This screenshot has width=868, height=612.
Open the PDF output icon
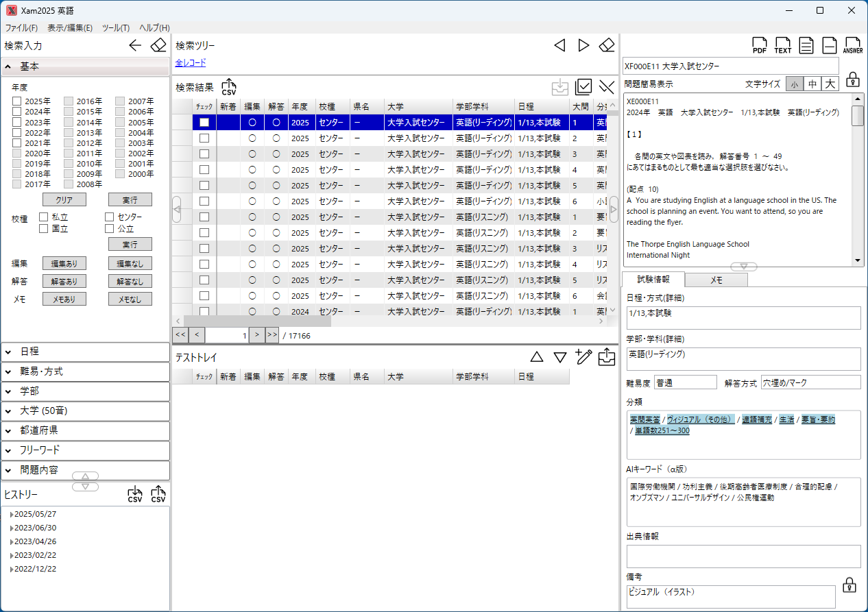760,46
